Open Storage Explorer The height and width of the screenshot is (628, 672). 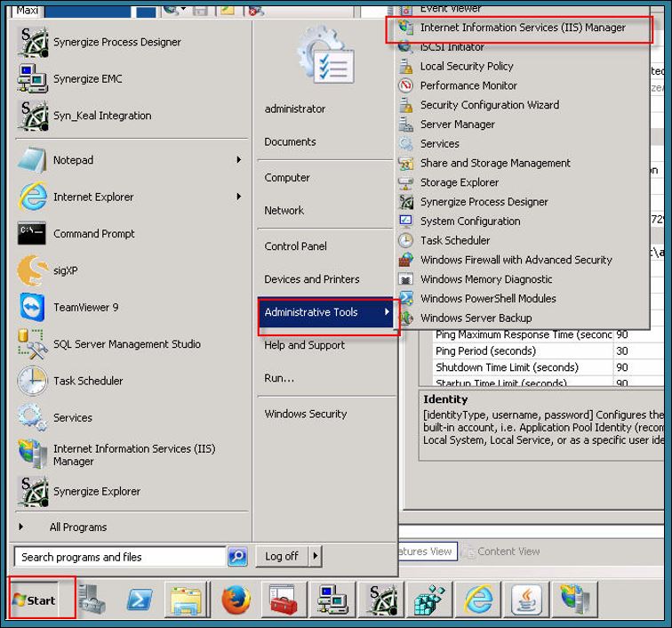(522, 182)
